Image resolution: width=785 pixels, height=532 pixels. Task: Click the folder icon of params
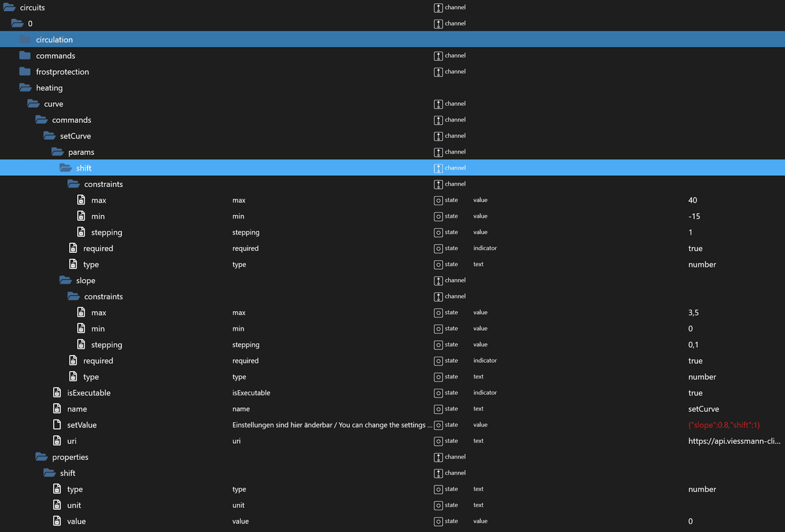[56, 152]
